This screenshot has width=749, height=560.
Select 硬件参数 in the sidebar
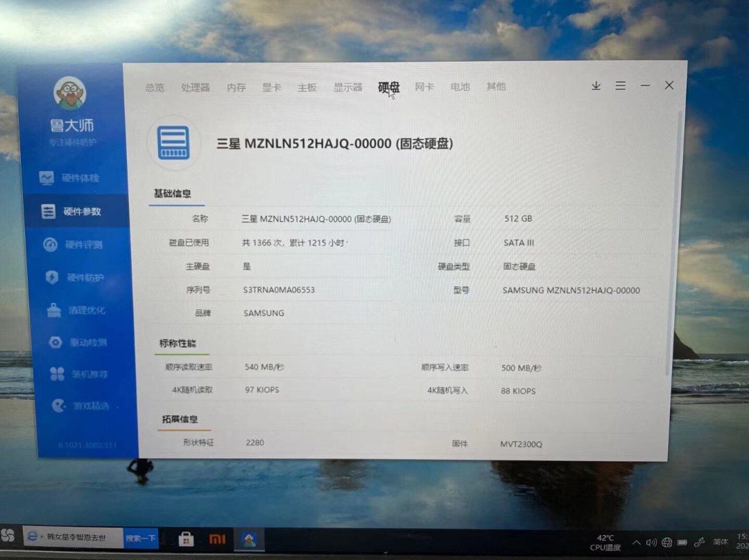pyautogui.click(x=76, y=211)
